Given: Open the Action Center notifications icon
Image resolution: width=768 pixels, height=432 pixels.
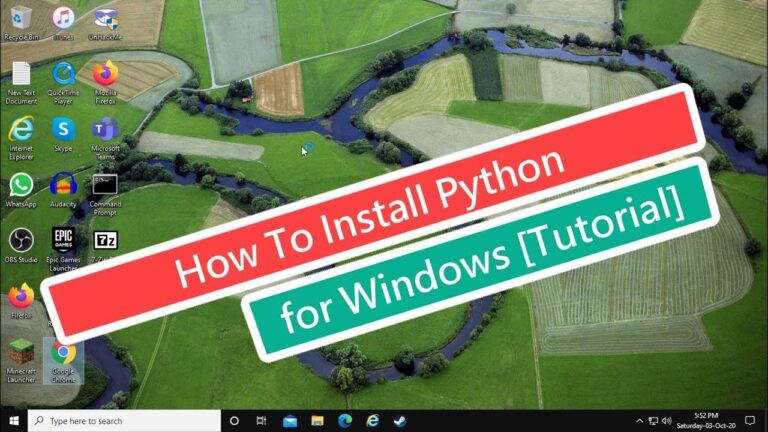Looking at the screenshot, I should pyautogui.click(x=750, y=421).
